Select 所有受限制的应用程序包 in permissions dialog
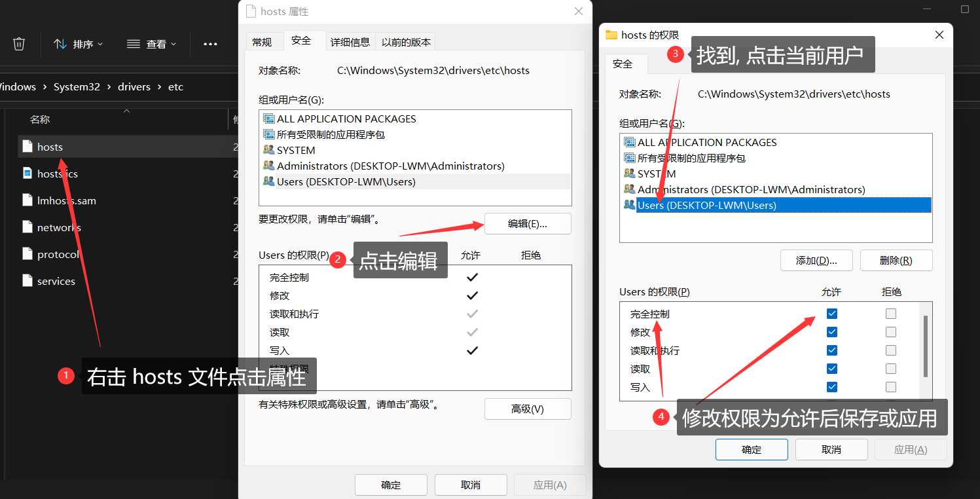980x499 pixels. (776, 158)
